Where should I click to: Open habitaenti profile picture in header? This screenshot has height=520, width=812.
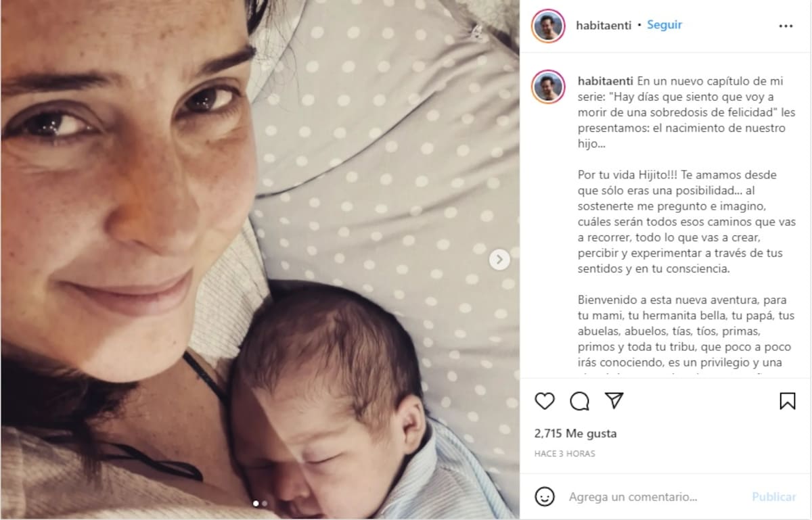pos(548,26)
